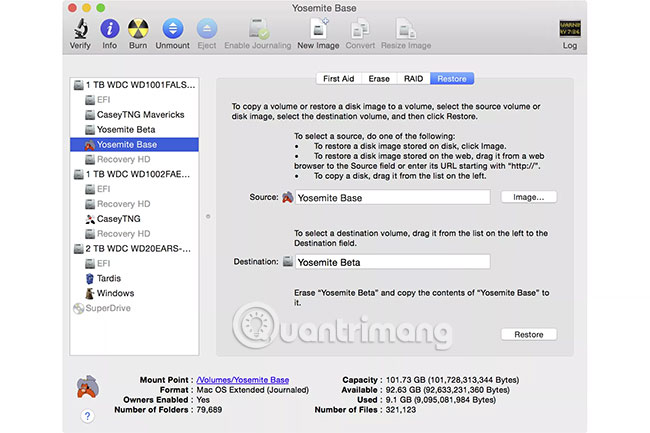Image resolution: width=650 pixels, height=433 pixels.
Task: Select 1 TB WDC WD1002FAE disk
Action: pyautogui.click(x=134, y=174)
